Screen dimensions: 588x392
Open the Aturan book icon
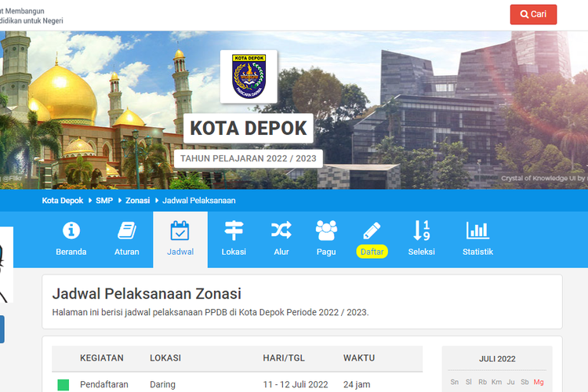click(x=126, y=230)
